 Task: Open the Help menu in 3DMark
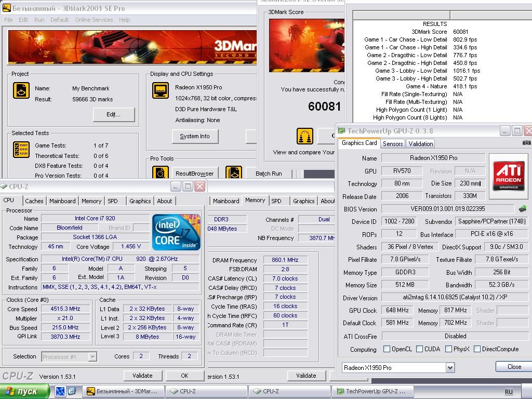coord(125,20)
